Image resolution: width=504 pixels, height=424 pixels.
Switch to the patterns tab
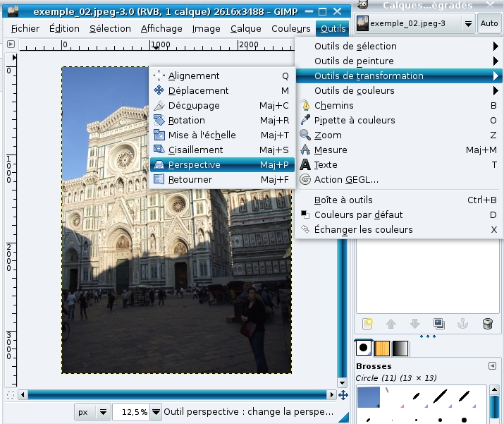click(382, 349)
